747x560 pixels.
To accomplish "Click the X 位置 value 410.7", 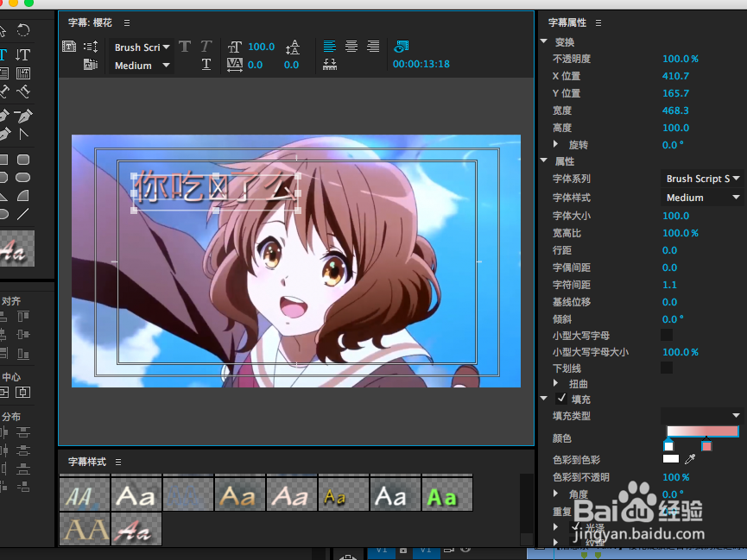I will [x=675, y=76].
